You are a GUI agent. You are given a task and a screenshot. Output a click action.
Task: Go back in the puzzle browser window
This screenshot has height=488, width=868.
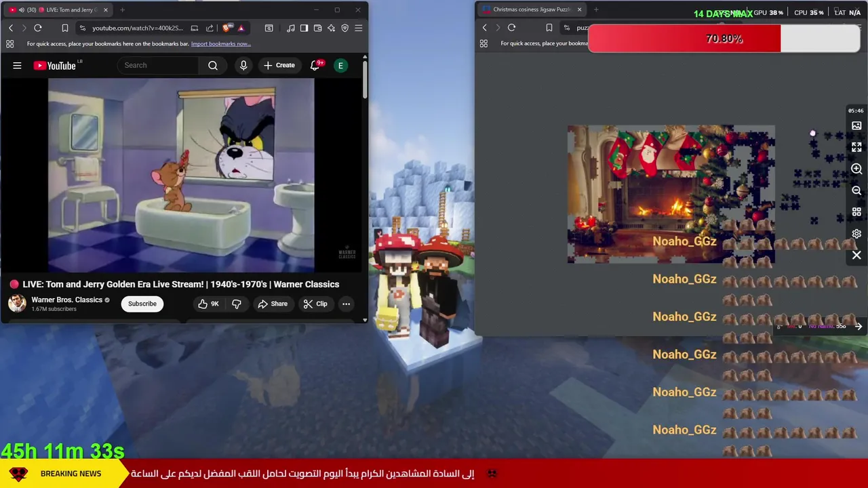click(x=484, y=28)
